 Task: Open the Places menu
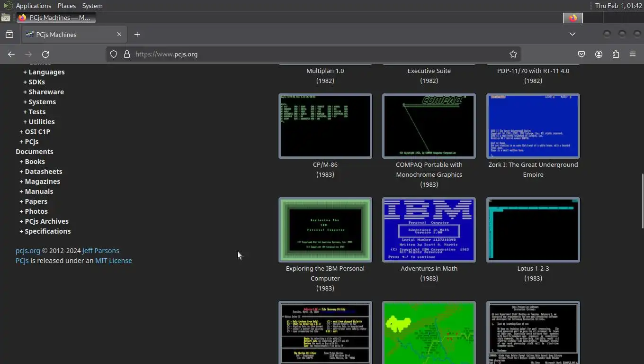click(67, 6)
